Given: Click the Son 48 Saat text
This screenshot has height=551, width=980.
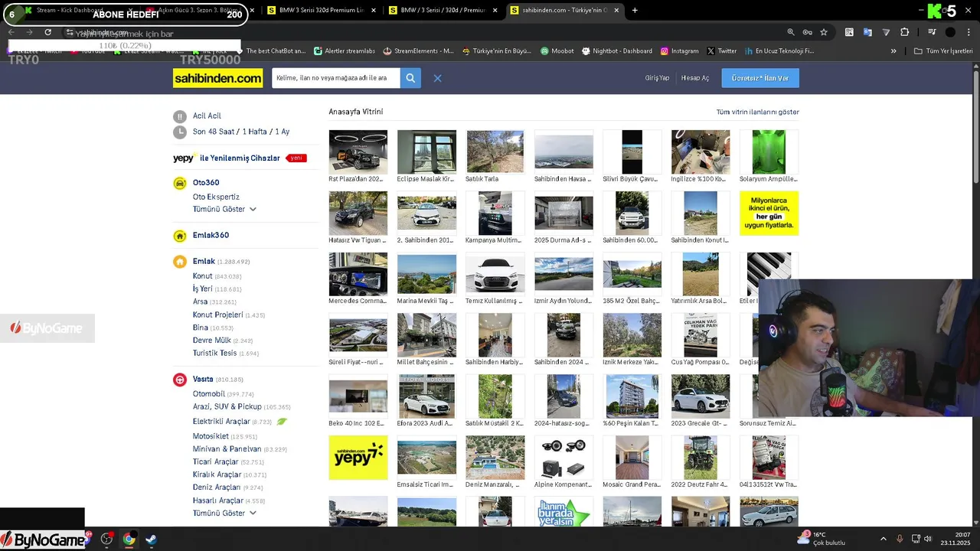Looking at the screenshot, I should coord(214,132).
